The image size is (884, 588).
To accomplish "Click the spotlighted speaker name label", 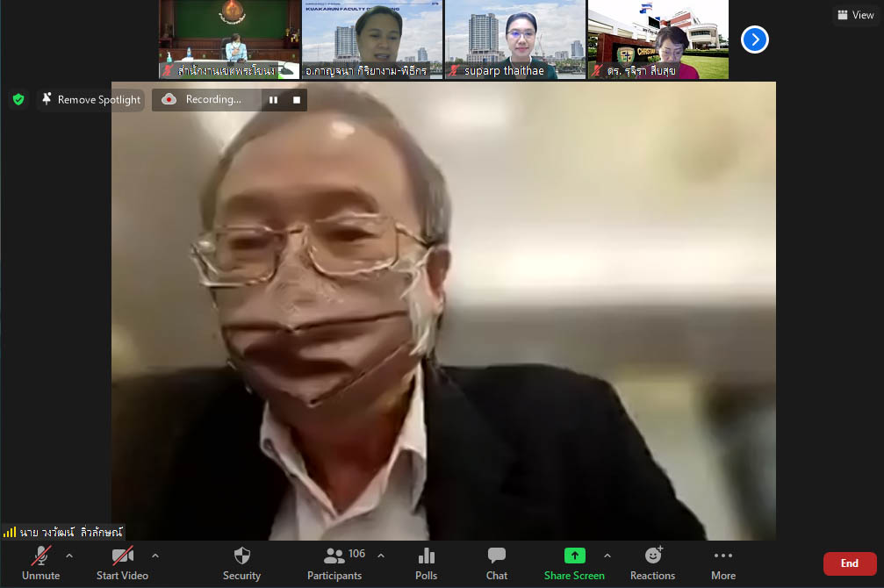I will [x=71, y=532].
